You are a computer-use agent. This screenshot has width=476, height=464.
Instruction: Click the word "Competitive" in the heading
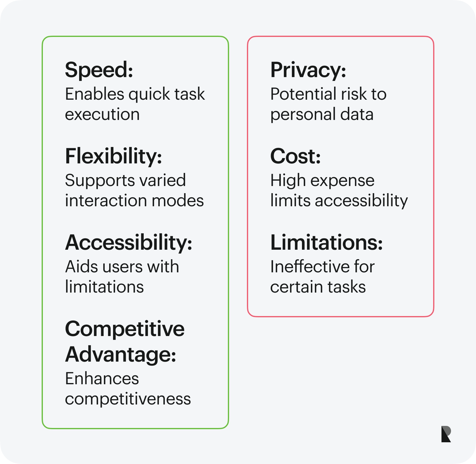coord(125,329)
